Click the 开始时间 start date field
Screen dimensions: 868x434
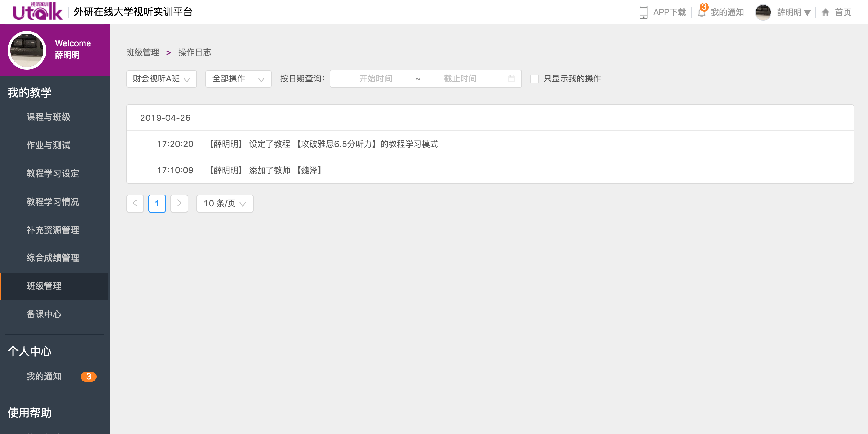pos(375,79)
